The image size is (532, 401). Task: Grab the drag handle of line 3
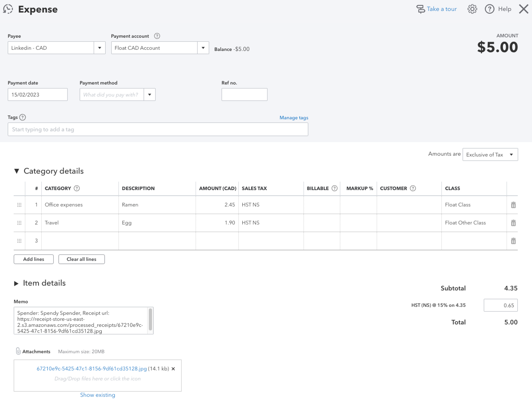pyautogui.click(x=19, y=241)
